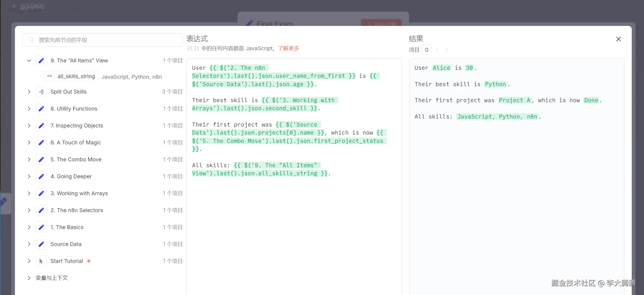The width and height of the screenshot is (644, 295).
Task: Click the pencil icon beside 3. Working with Arrays
Action: pos(41,193)
